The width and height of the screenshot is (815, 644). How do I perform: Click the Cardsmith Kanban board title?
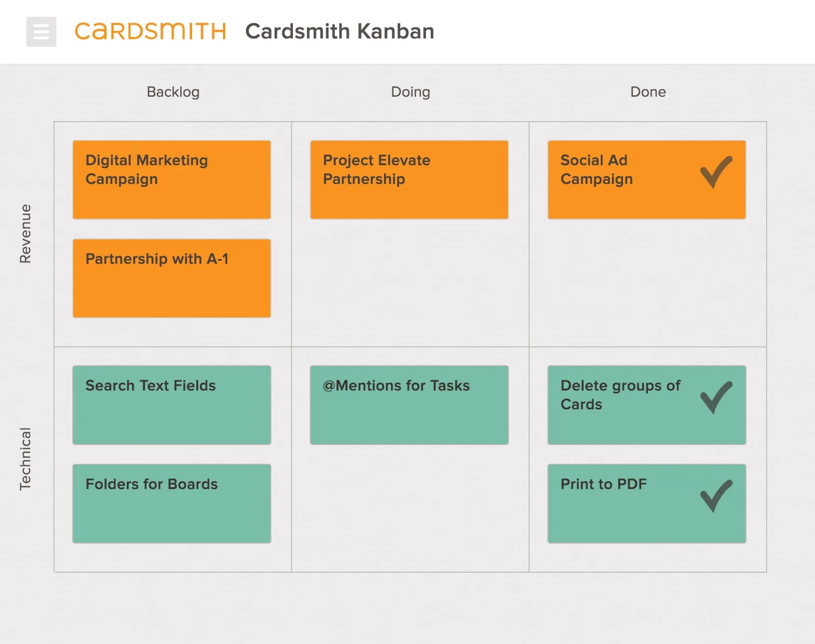340,32
